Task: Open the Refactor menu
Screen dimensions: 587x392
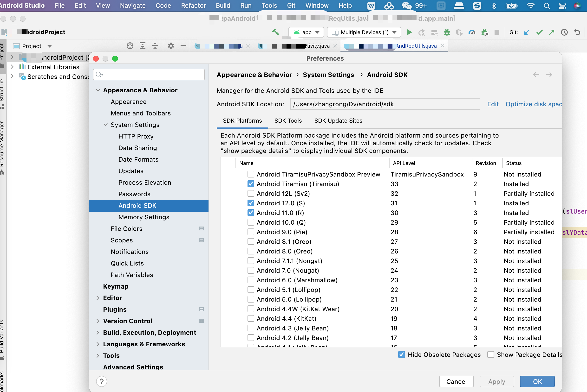Action: pyautogui.click(x=193, y=6)
